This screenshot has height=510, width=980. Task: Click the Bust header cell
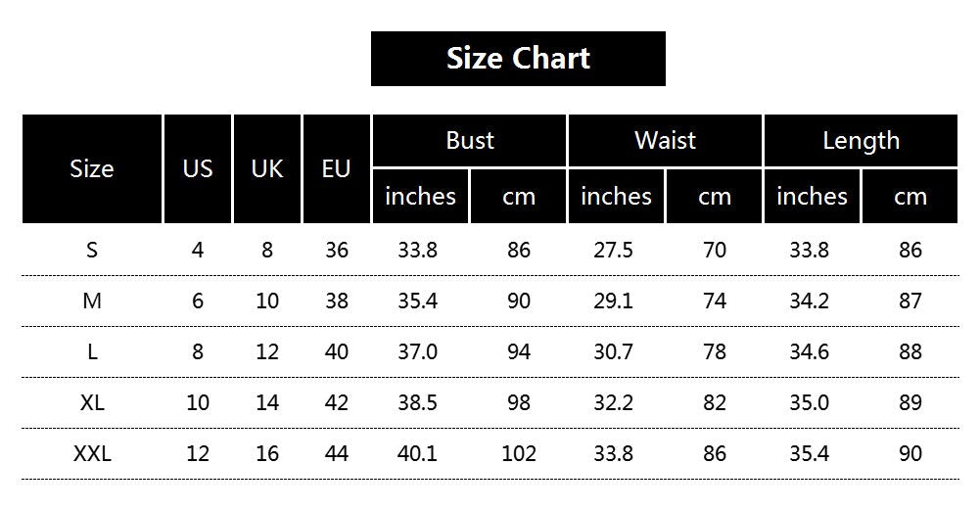click(x=469, y=141)
